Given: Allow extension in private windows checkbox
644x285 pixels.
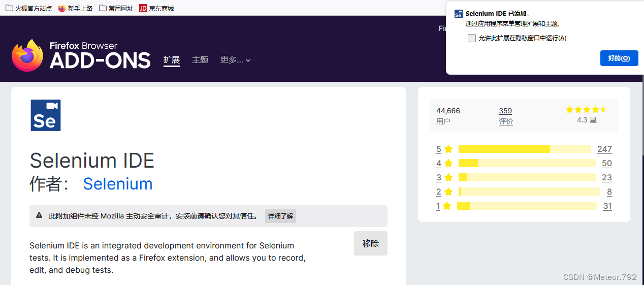Looking at the screenshot, I should tap(472, 38).
